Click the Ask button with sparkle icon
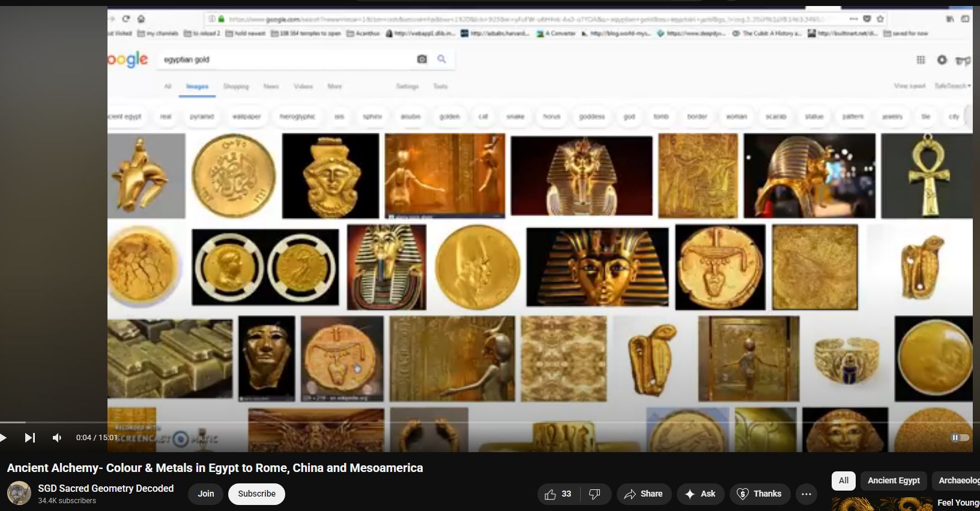This screenshot has height=511, width=980. click(x=700, y=494)
